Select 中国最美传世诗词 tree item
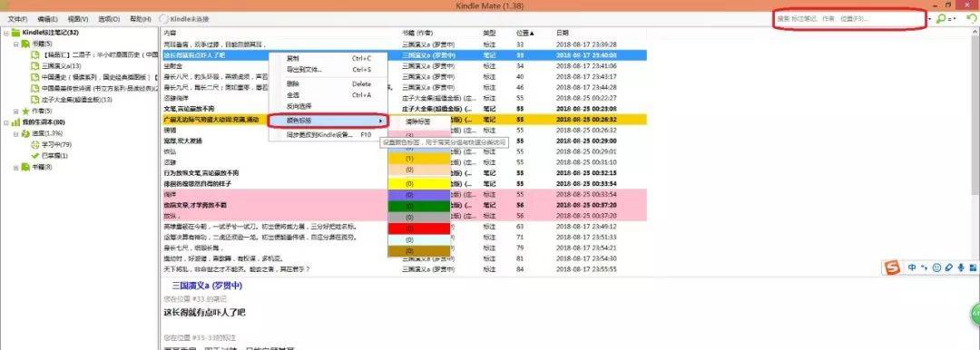The height and width of the screenshot is (350, 980). point(100,89)
